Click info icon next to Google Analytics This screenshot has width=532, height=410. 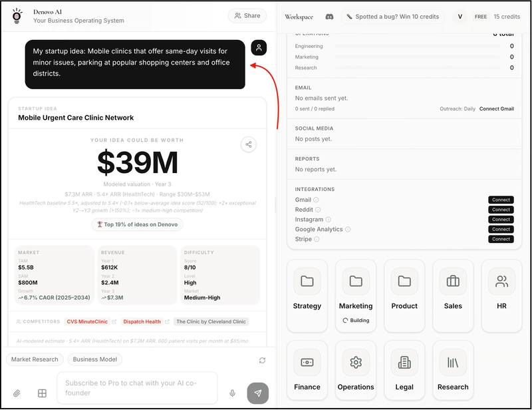click(x=348, y=229)
